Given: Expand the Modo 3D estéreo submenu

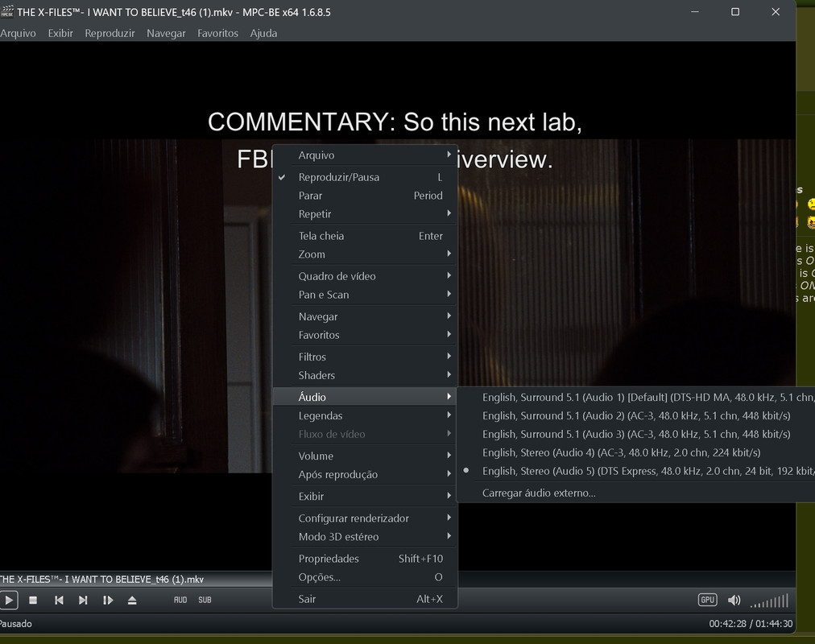Looking at the screenshot, I should pyautogui.click(x=365, y=536).
